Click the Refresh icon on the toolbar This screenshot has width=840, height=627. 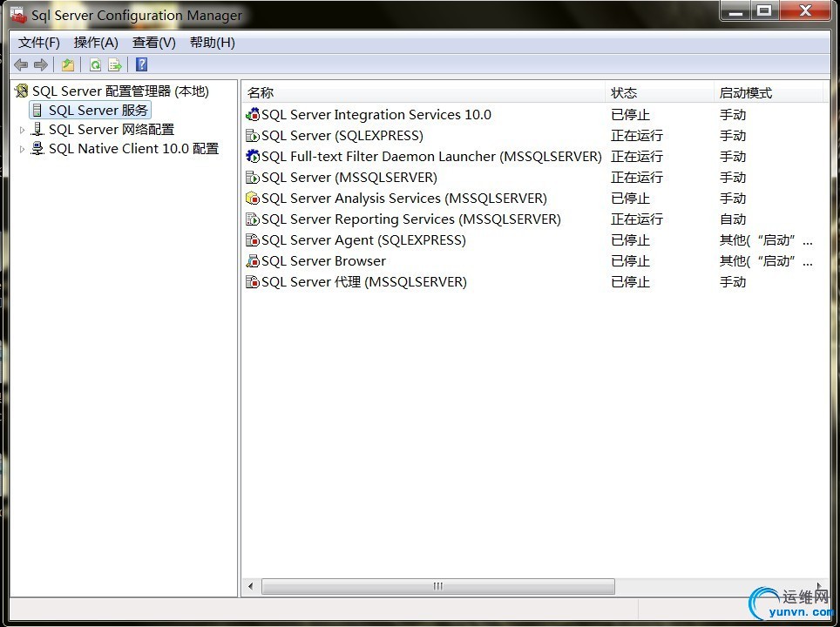coord(94,64)
